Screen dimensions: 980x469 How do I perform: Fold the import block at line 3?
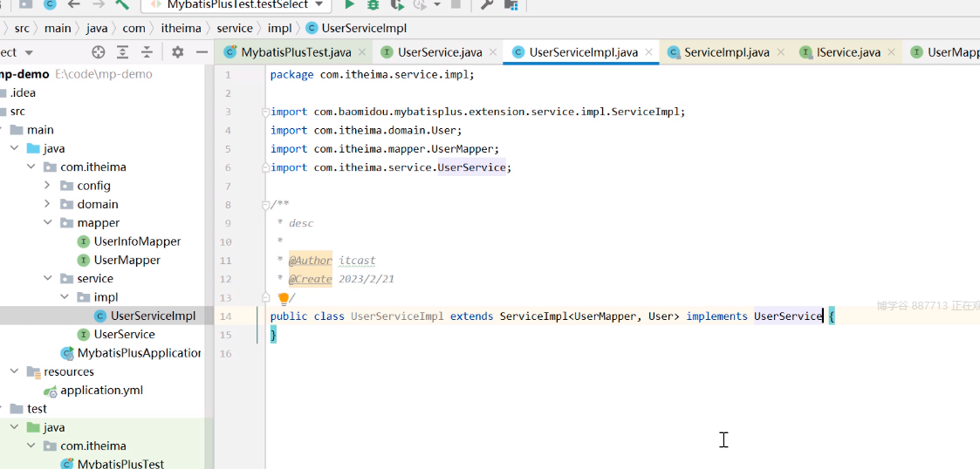[x=265, y=112]
